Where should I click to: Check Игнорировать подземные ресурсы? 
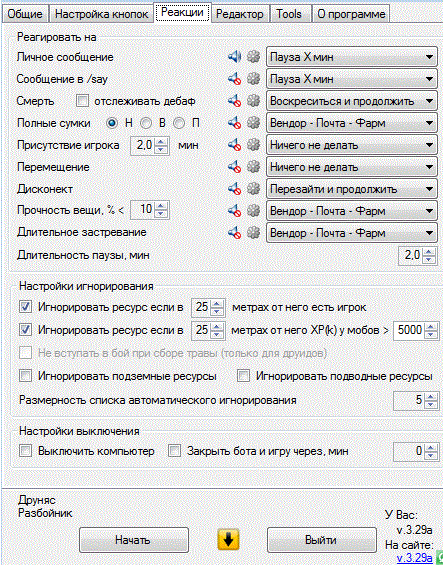tap(25, 376)
